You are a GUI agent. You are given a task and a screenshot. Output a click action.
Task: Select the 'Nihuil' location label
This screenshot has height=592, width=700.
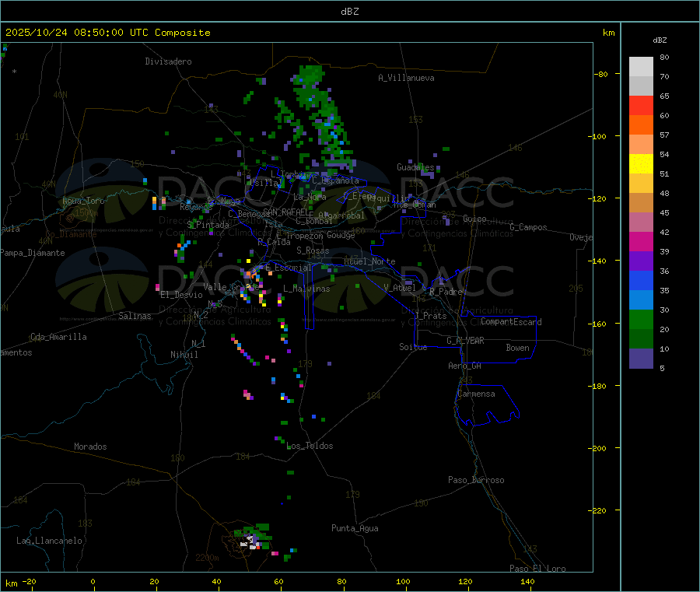[184, 355]
